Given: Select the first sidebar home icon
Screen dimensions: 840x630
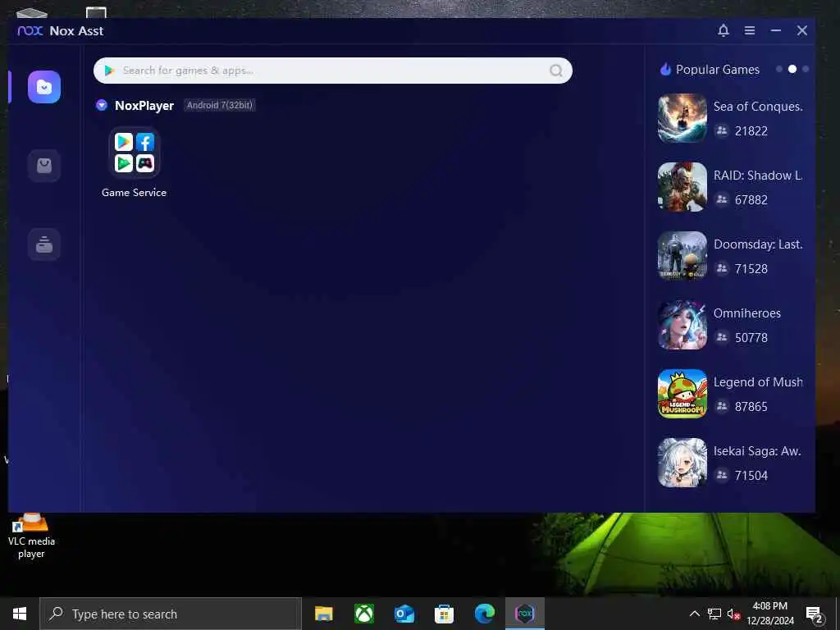Looking at the screenshot, I should (x=44, y=87).
